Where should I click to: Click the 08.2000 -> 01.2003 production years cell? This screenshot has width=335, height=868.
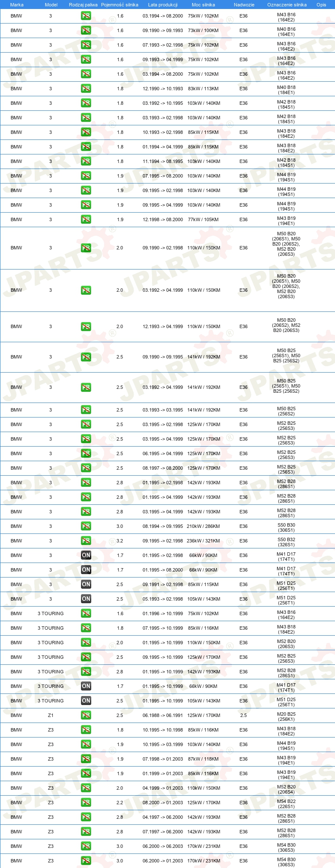click(163, 803)
